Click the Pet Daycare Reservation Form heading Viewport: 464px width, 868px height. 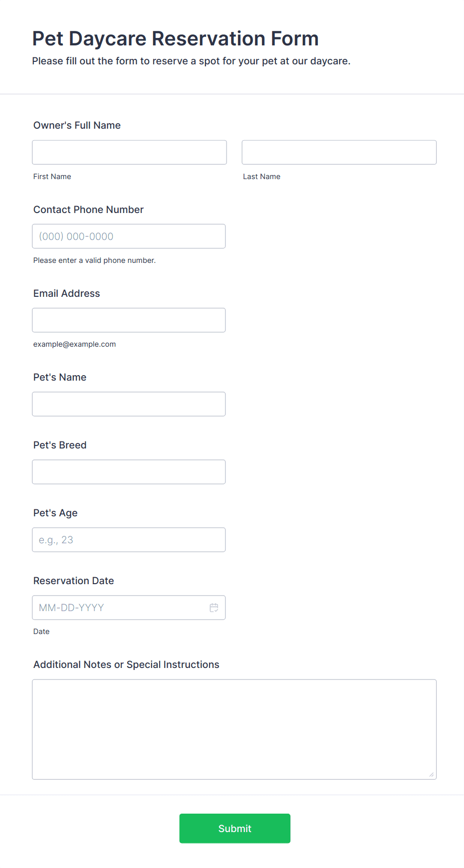click(x=176, y=38)
